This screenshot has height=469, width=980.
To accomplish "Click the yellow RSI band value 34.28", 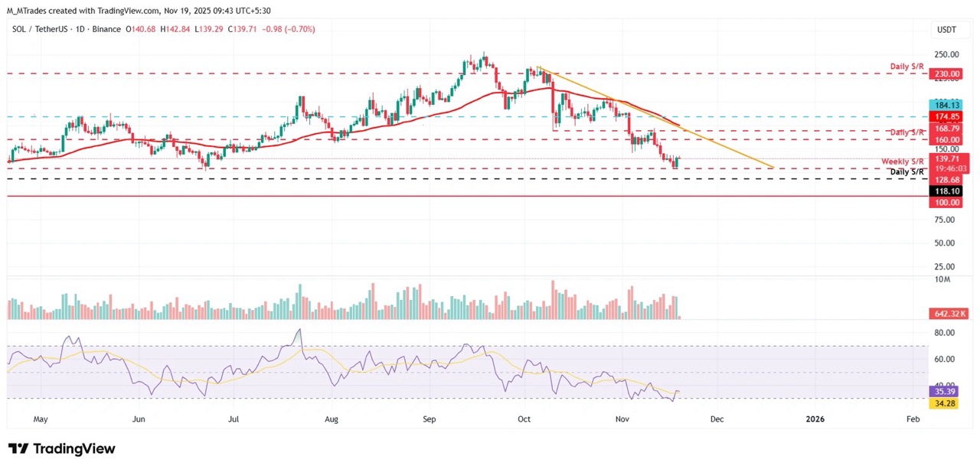I will click(944, 403).
